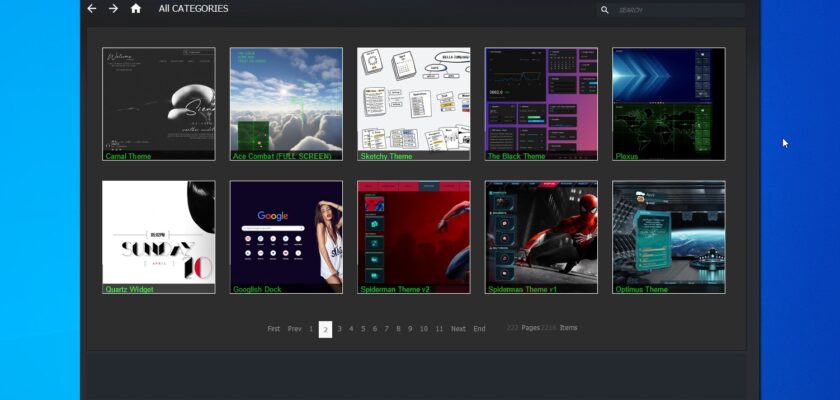
Task: Go to the First page link
Action: point(273,329)
